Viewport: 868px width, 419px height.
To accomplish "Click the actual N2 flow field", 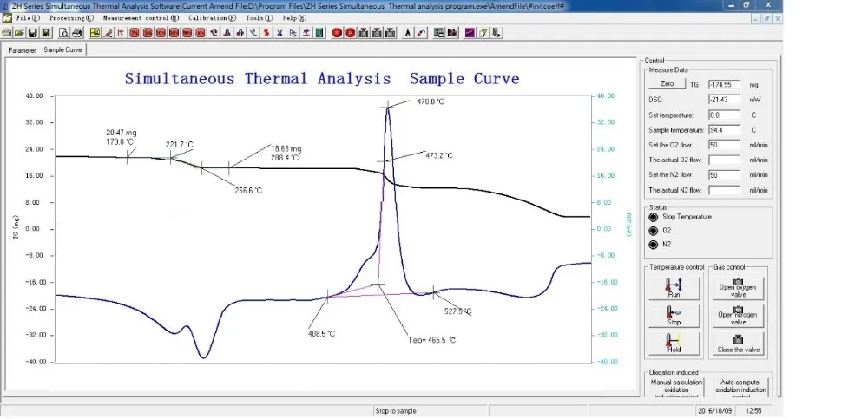I will pyautogui.click(x=724, y=190).
